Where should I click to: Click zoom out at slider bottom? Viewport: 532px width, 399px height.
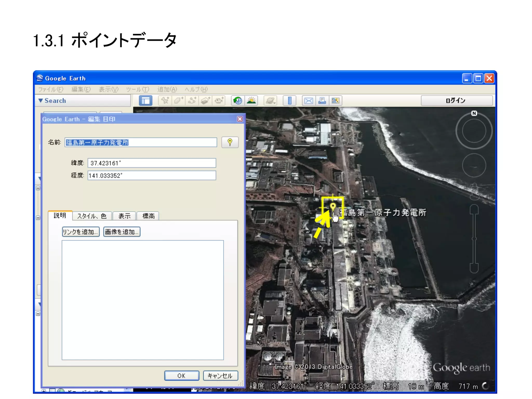[x=474, y=268]
